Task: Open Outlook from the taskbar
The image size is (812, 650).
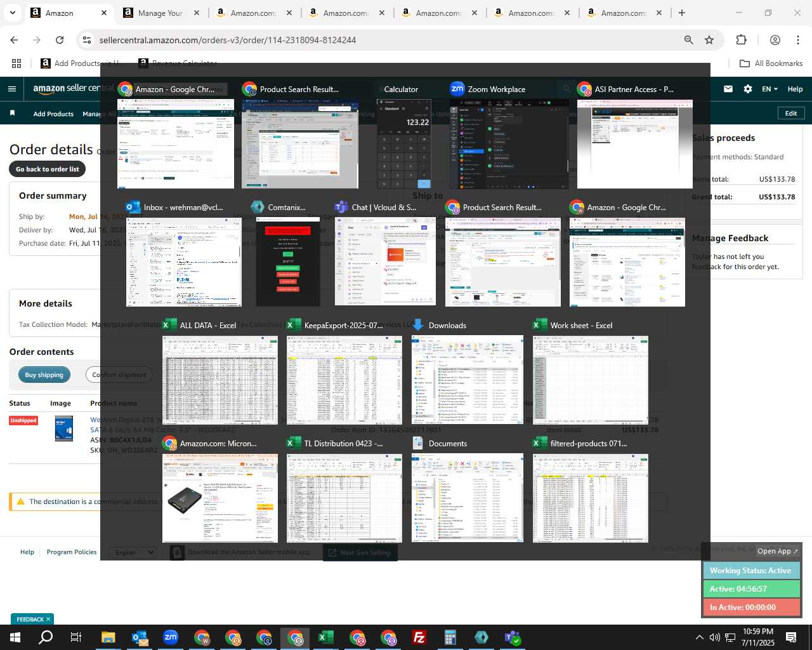Action: tap(140, 637)
